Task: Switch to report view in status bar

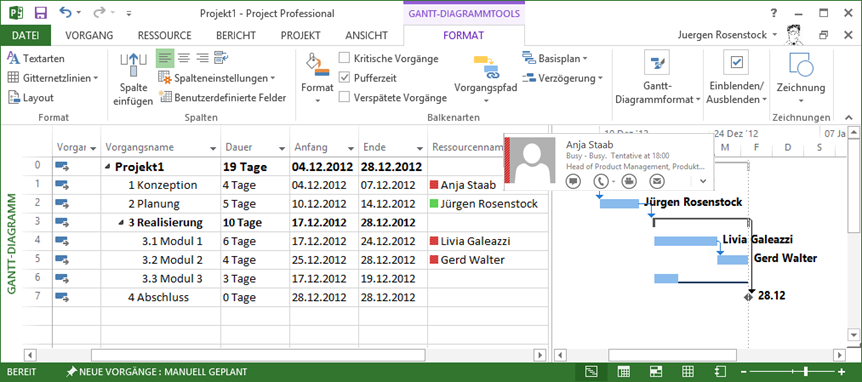Action: [x=720, y=372]
